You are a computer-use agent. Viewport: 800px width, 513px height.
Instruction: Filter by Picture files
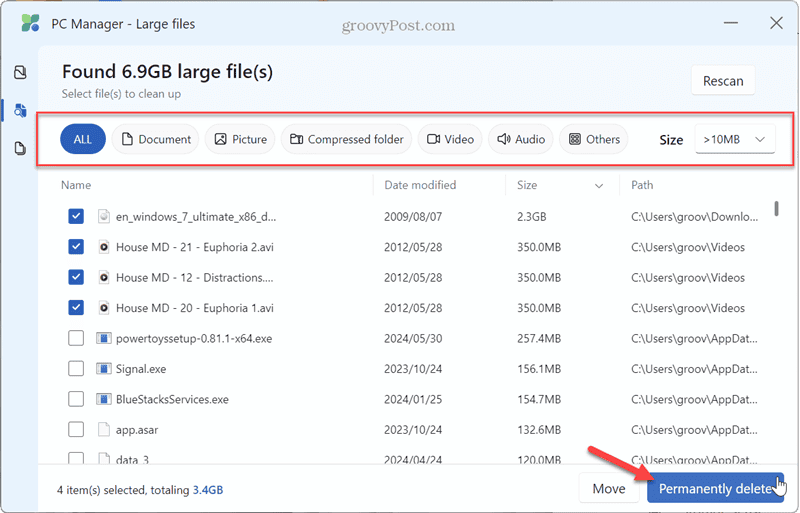click(240, 139)
